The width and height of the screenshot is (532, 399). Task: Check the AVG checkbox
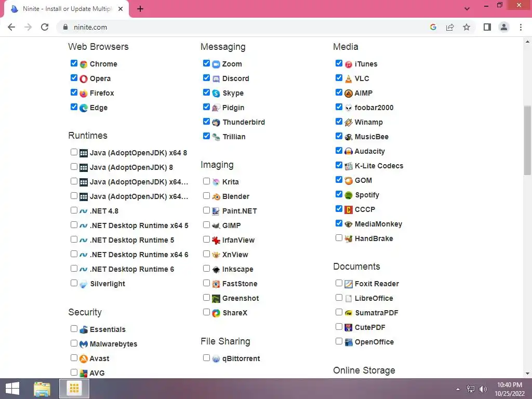74,372
